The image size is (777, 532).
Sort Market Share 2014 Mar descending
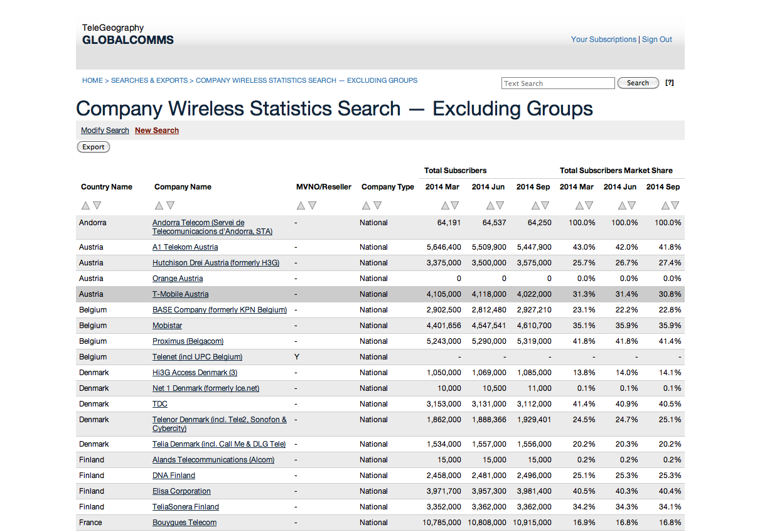pyautogui.click(x=588, y=205)
